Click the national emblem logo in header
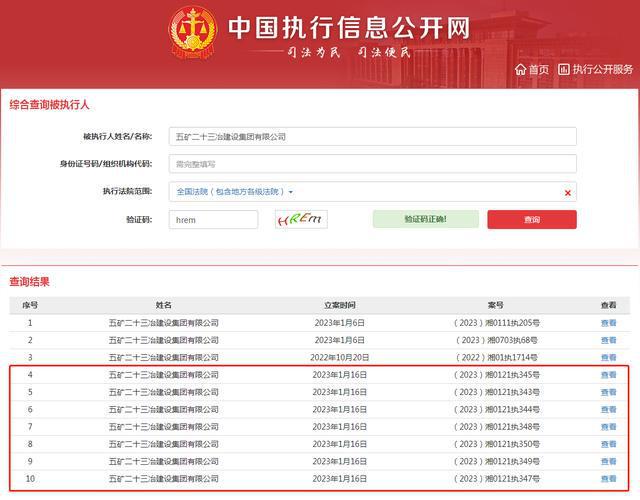 point(193,32)
